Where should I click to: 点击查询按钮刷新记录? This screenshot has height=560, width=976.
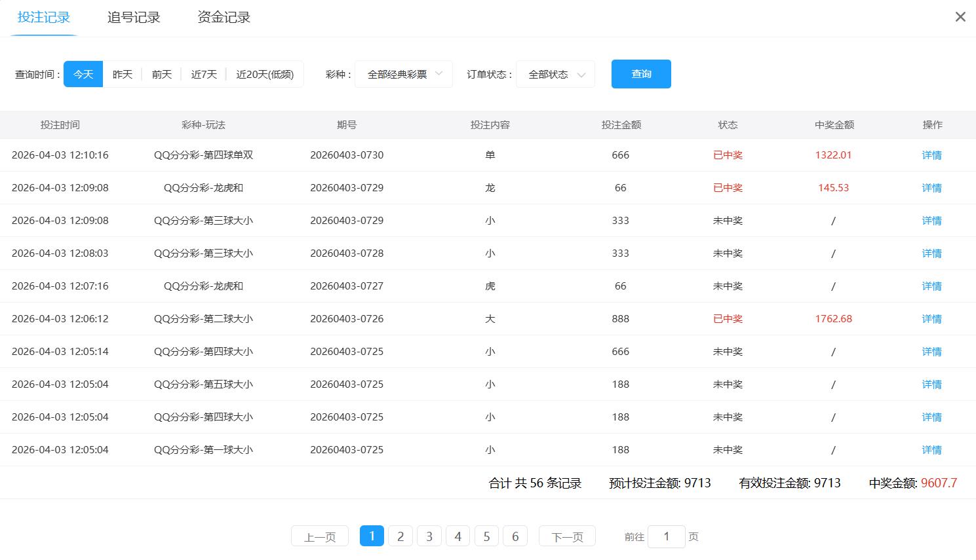[640, 74]
